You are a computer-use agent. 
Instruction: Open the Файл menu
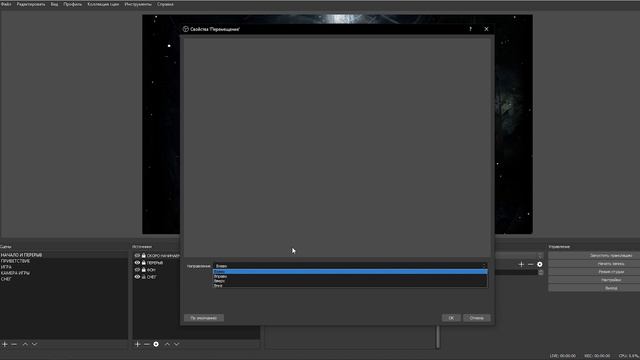[x=6, y=4]
